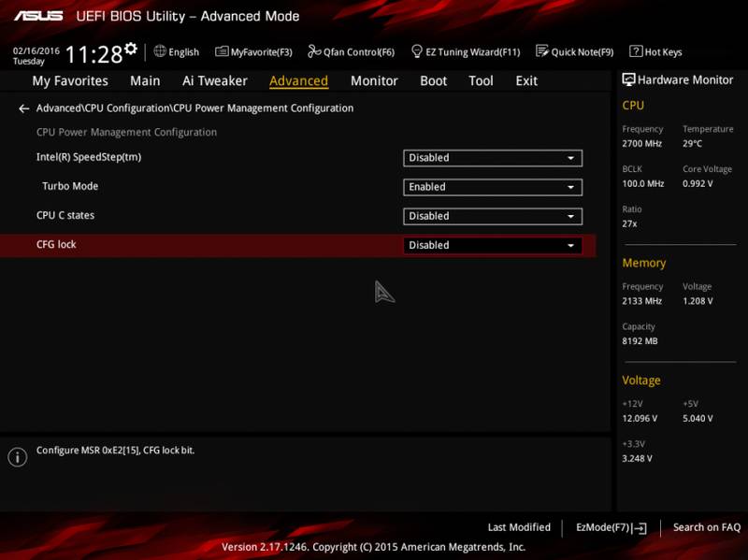Click the Hardware Monitor panel title
The height and width of the screenshot is (560, 748).
pyautogui.click(x=685, y=80)
